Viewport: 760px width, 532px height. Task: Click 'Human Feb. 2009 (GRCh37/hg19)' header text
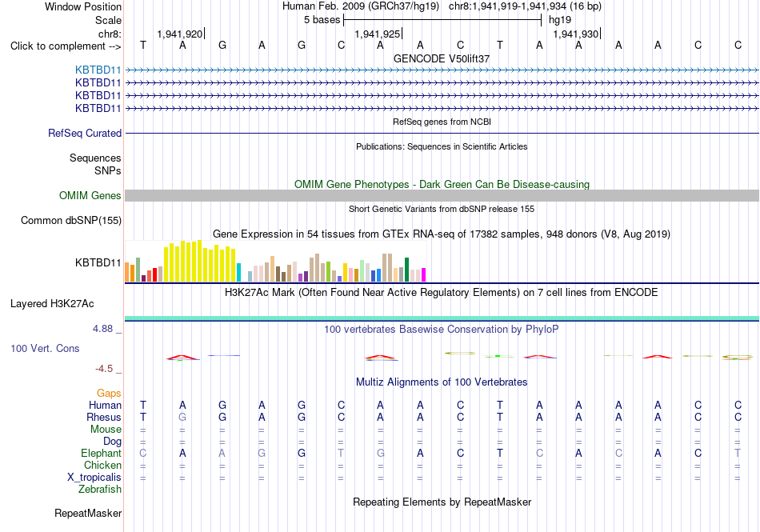point(361,6)
